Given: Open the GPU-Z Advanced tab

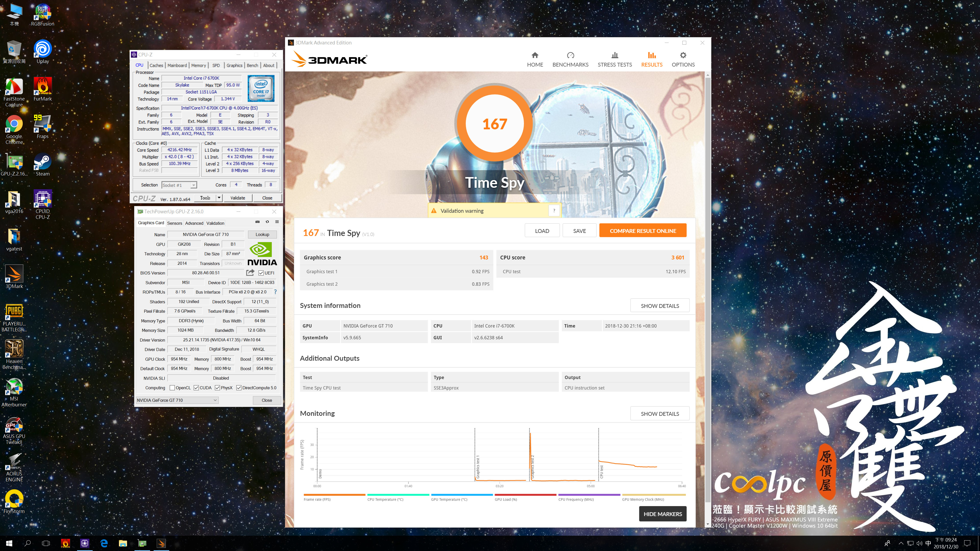Looking at the screenshot, I should tap(194, 223).
